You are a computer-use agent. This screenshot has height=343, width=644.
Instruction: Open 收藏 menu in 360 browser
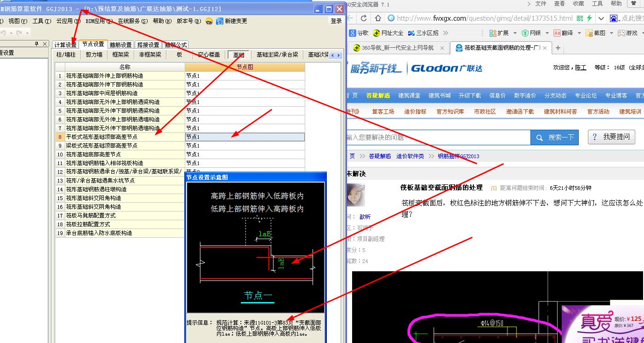[x=578, y=4]
